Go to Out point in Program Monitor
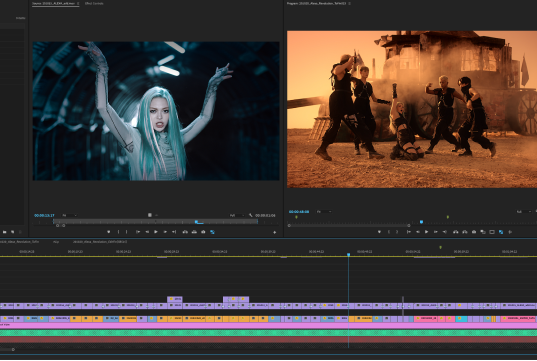 445,232
